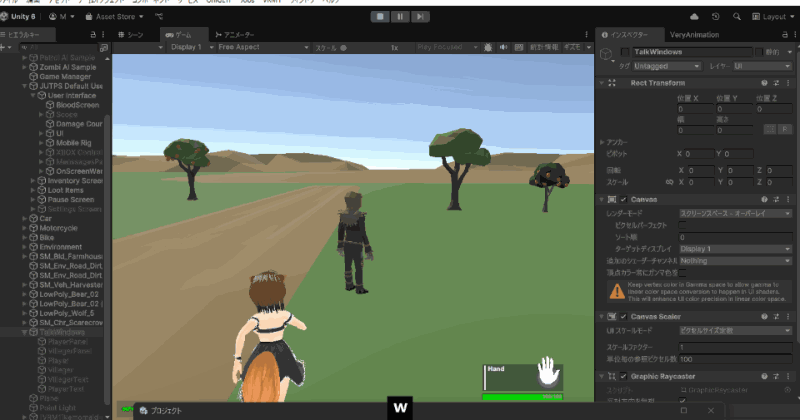Viewport: 800px width, 420px height.
Task: Switch to the VeryAnimation tab
Action: 694,35
